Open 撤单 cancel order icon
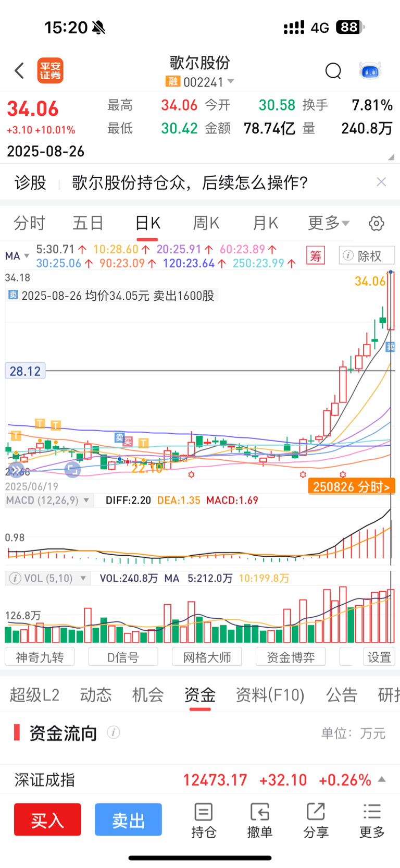 259,821
